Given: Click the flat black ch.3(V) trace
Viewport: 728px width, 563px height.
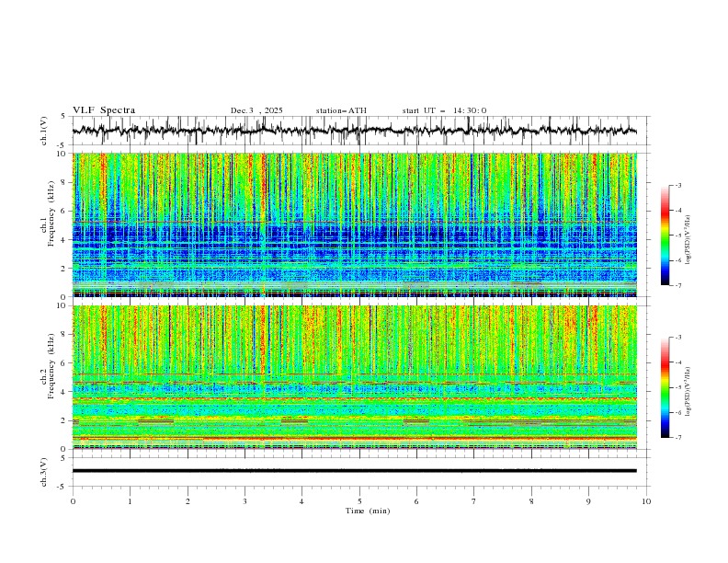Looking at the screenshot, I should 359,470.
